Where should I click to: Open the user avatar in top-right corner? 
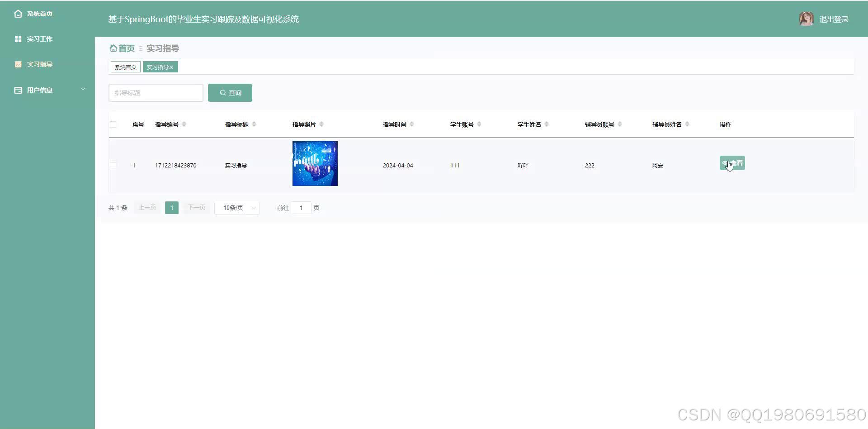pyautogui.click(x=807, y=19)
